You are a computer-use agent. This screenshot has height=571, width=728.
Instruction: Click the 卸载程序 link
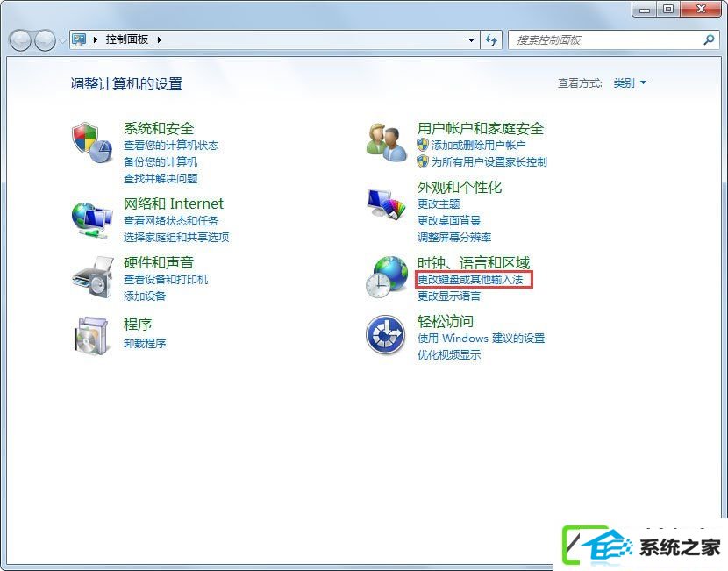pyautogui.click(x=145, y=344)
